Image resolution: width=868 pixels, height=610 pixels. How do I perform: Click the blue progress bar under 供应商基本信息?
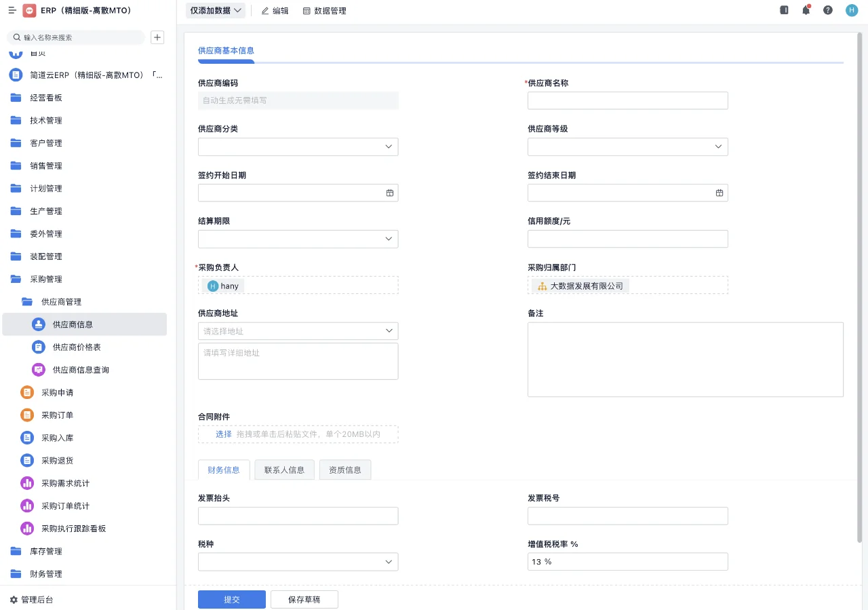point(225,61)
